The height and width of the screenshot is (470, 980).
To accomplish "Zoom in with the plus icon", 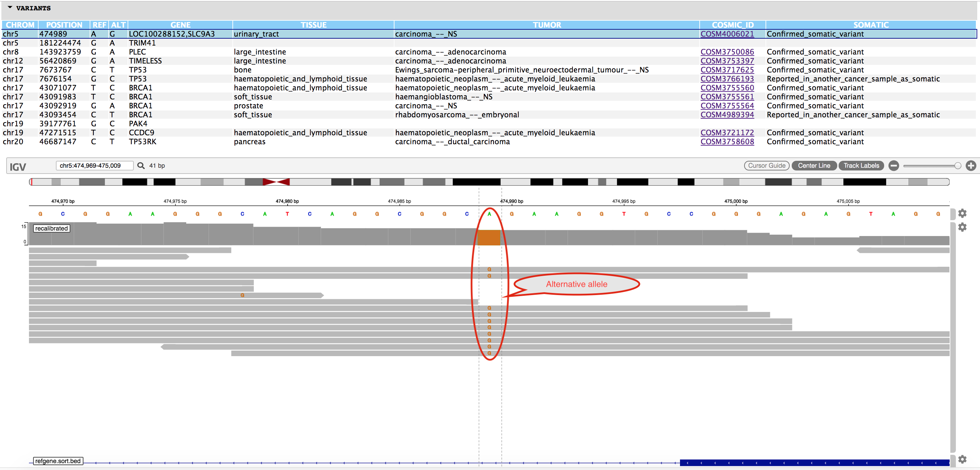I will pyautogui.click(x=970, y=166).
